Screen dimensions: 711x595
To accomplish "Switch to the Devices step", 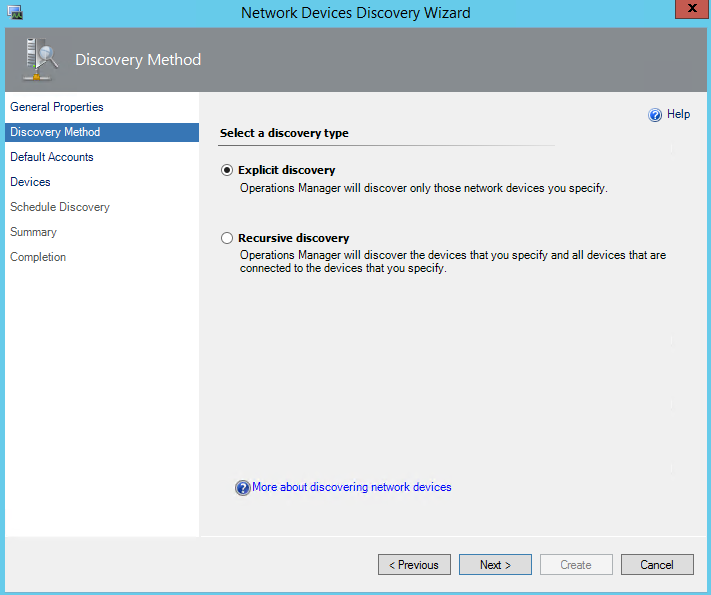I will (30, 182).
